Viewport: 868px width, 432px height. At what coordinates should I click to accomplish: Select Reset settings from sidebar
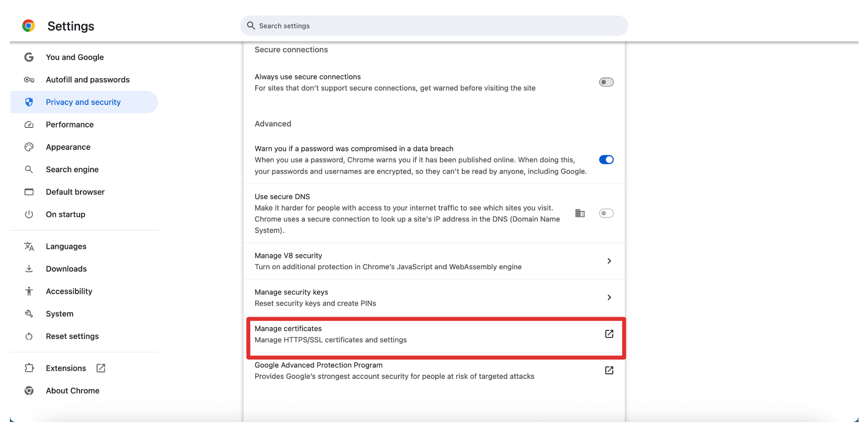point(72,336)
